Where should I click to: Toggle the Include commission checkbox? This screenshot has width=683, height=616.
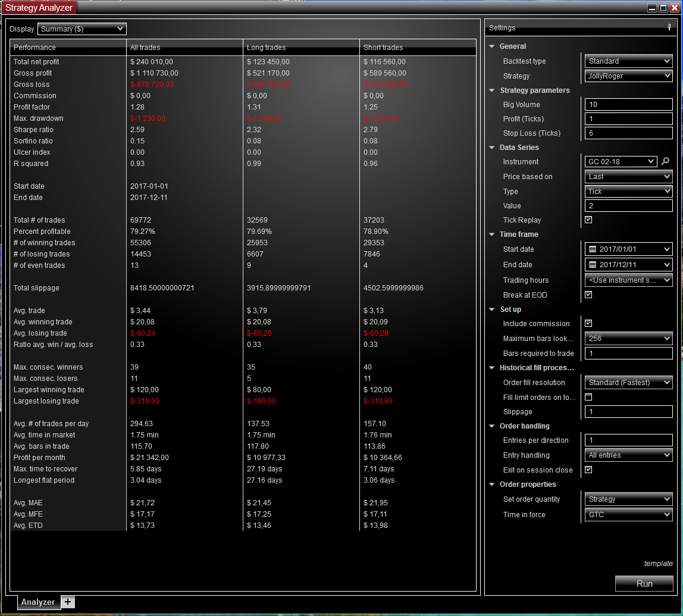pos(588,323)
